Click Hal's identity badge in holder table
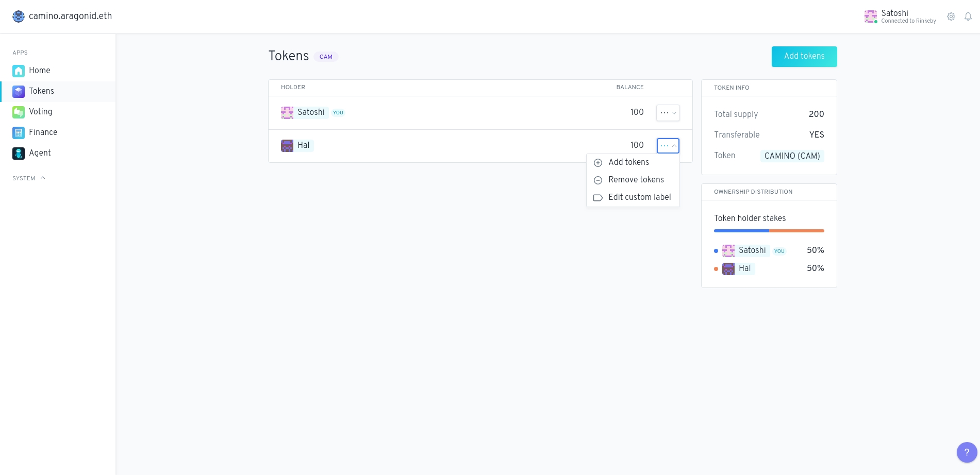The height and width of the screenshot is (475, 980). click(x=297, y=146)
